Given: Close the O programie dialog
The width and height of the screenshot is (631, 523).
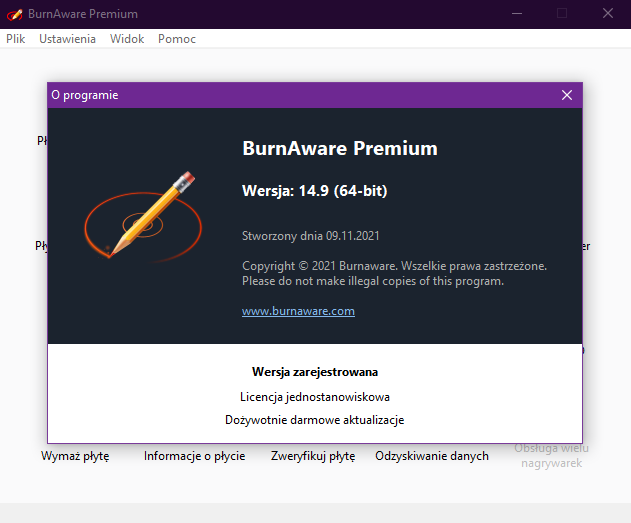Looking at the screenshot, I should tap(567, 95).
